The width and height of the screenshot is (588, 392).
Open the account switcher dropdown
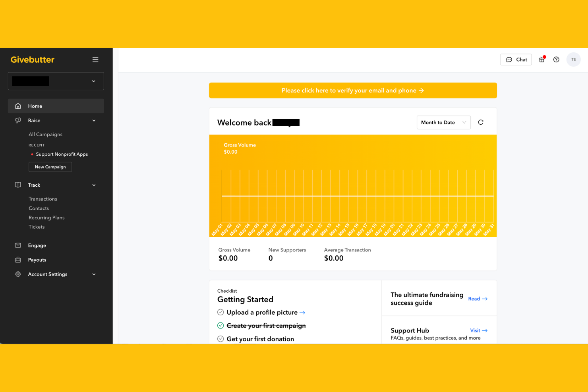click(56, 81)
